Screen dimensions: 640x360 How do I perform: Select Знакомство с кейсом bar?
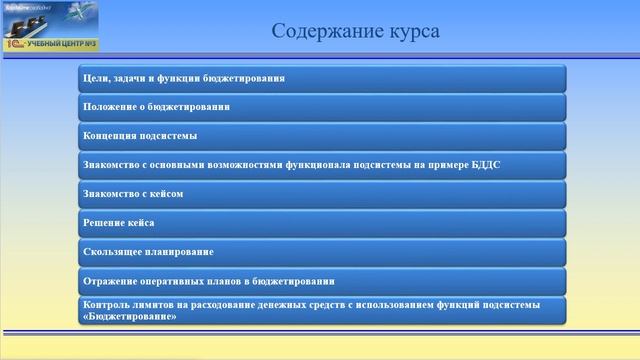pyautogui.click(x=322, y=194)
